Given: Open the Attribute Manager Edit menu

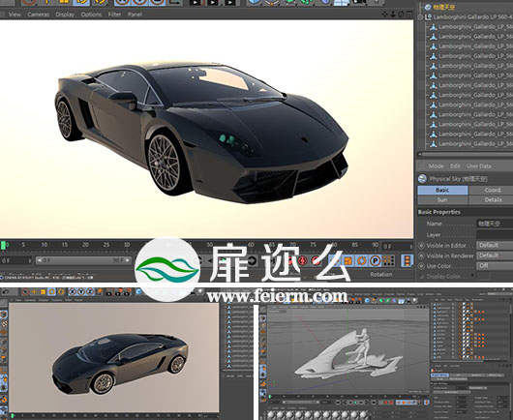Looking at the screenshot, I should 455,166.
